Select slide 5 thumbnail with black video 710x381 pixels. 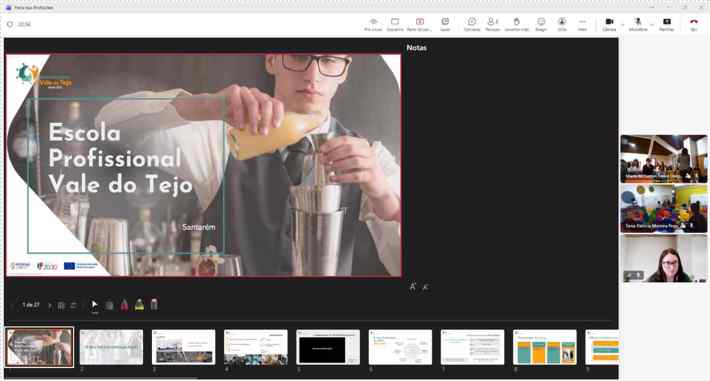pyautogui.click(x=328, y=347)
